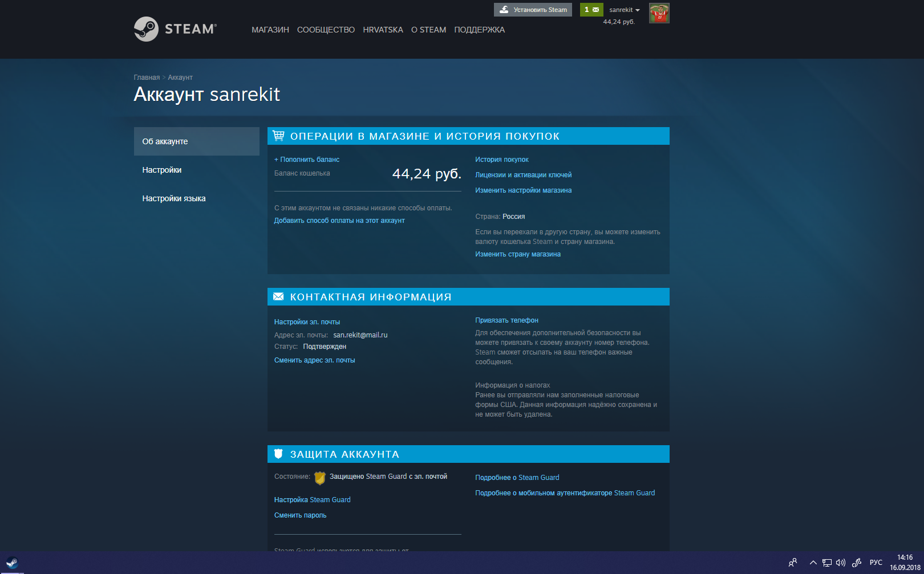This screenshot has width=924, height=574.
Task: Click Сменить адрес эл. почты link
Action: (x=314, y=360)
